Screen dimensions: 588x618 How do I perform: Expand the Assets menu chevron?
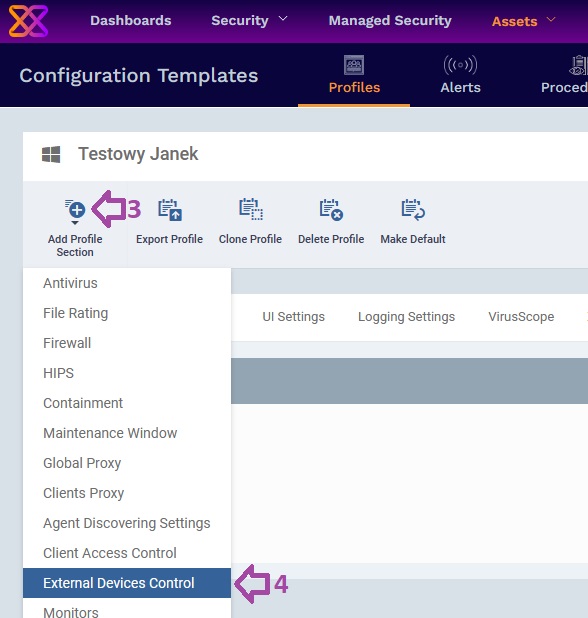pos(551,19)
